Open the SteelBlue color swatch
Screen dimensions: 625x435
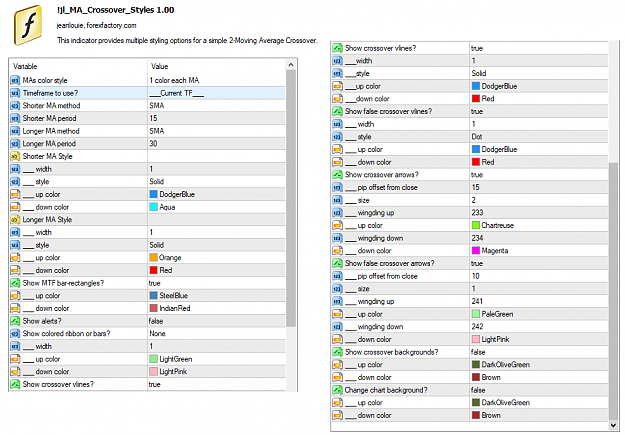pyautogui.click(x=153, y=296)
